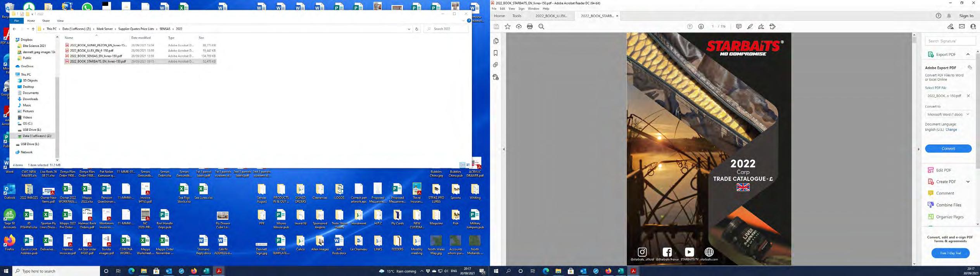Open the View ribbon tab in File Explorer
The image size is (980, 276).
coord(60,21)
